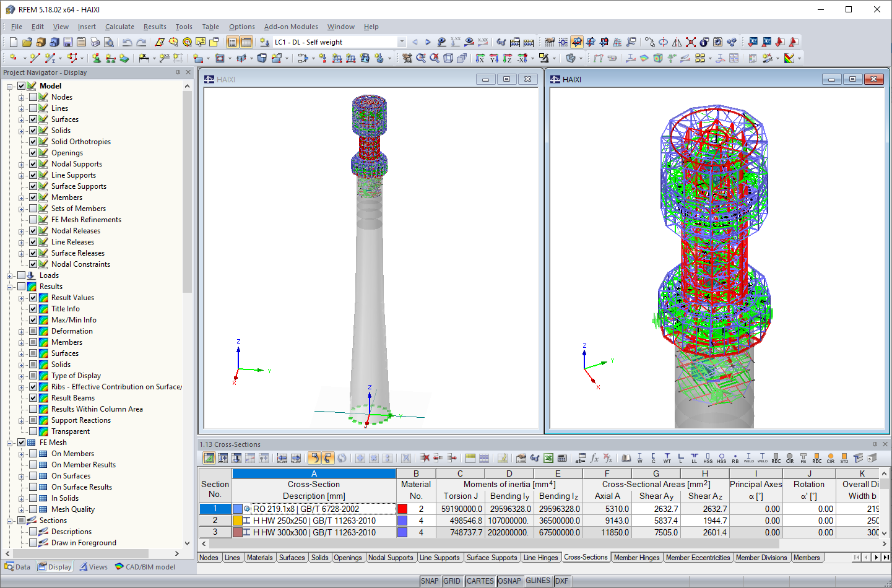Insert a function with fx table icon
Image resolution: width=892 pixels, height=588 pixels.
click(594, 458)
